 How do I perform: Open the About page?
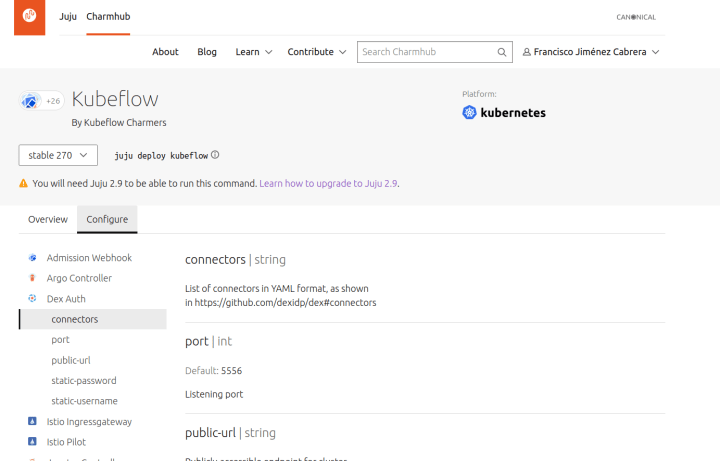pos(165,52)
